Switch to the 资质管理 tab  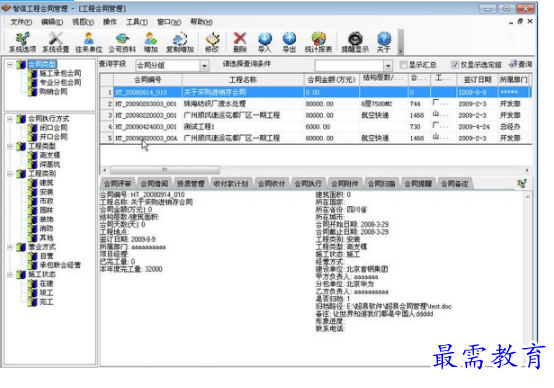[x=191, y=184]
